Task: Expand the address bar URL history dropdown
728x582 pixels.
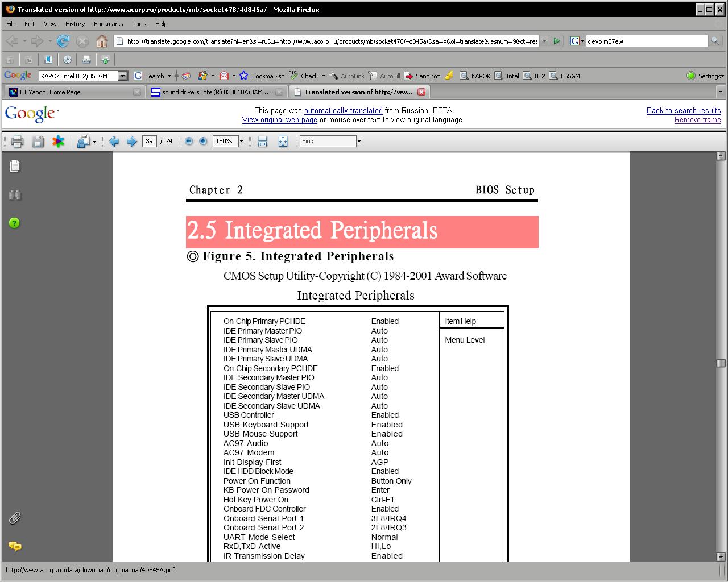Action: point(544,41)
